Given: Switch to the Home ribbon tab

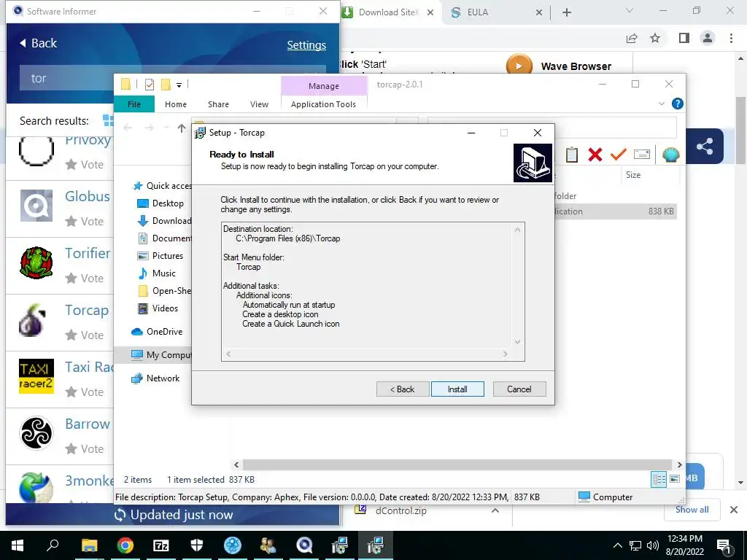Looking at the screenshot, I should pyautogui.click(x=176, y=104).
